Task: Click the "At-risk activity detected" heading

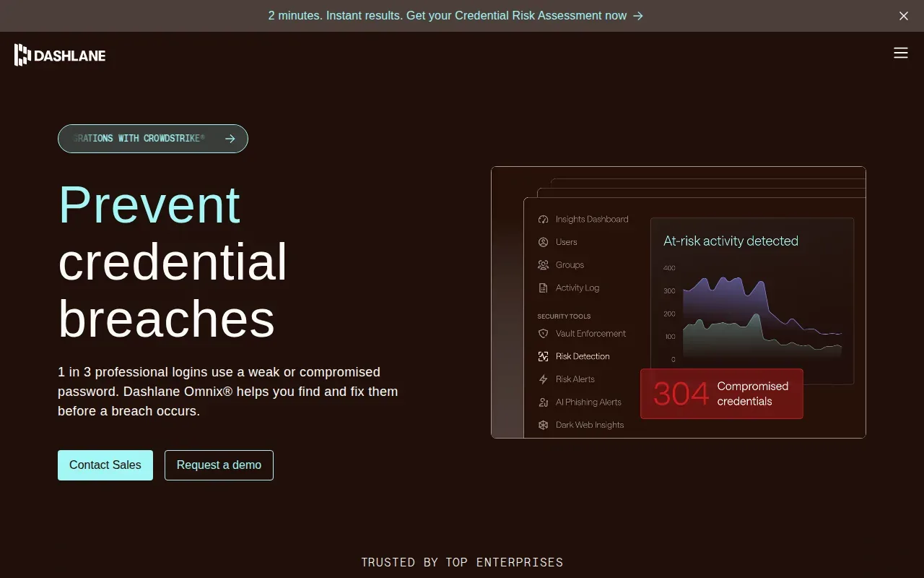Action: pyautogui.click(x=731, y=241)
